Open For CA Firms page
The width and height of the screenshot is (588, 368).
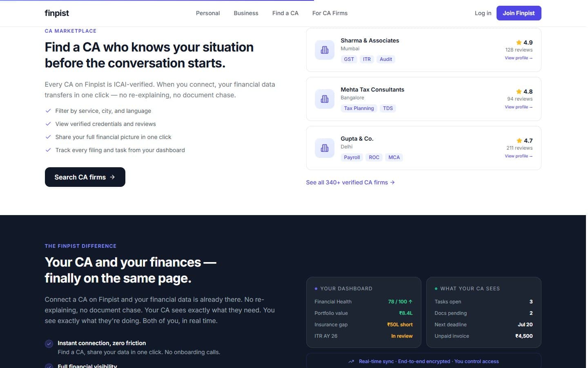[x=330, y=13]
